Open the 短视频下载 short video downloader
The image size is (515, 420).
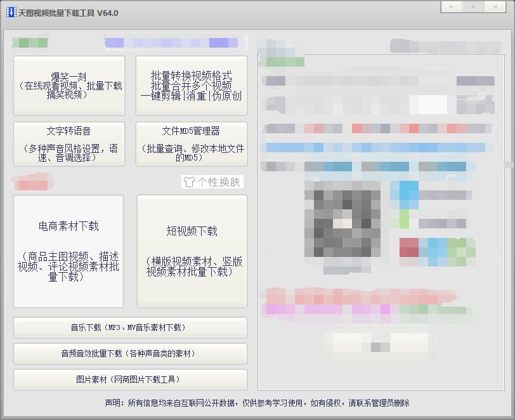191,250
